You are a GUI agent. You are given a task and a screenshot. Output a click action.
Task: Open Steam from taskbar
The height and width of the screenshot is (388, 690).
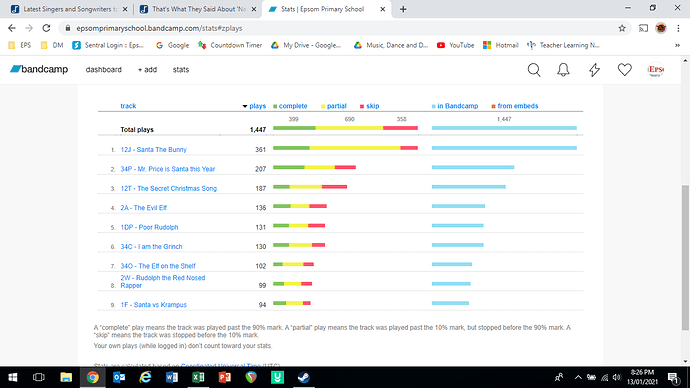[304, 377]
